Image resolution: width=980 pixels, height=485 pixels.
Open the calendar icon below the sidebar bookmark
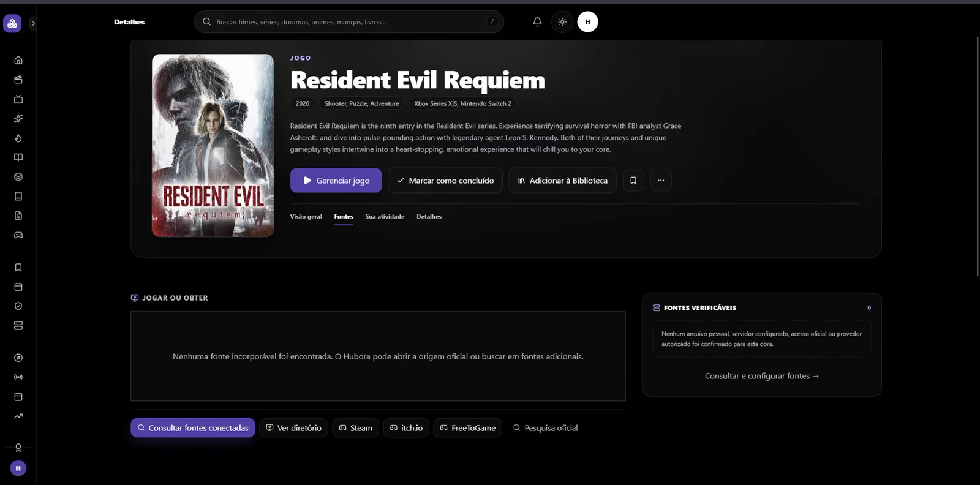(x=18, y=287)
